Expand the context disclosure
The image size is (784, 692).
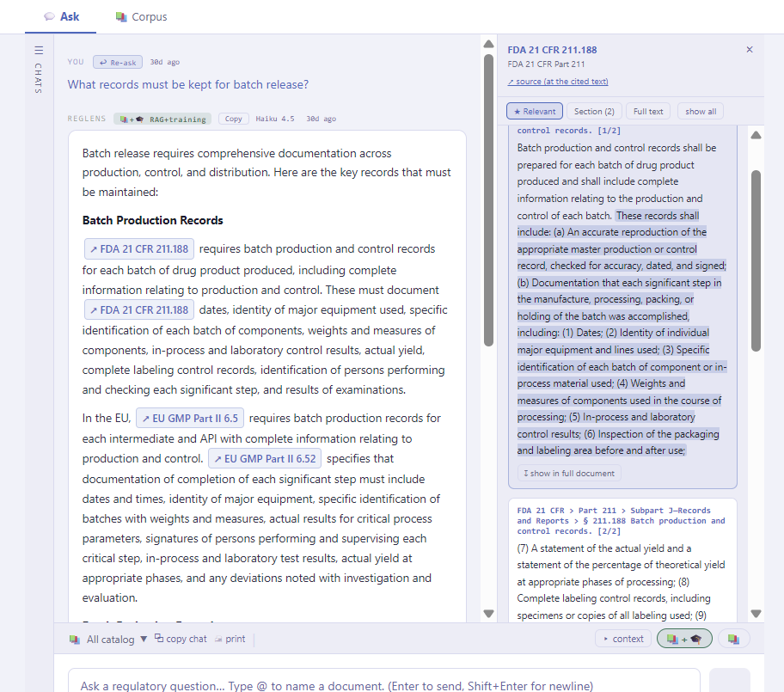point(623,639)
